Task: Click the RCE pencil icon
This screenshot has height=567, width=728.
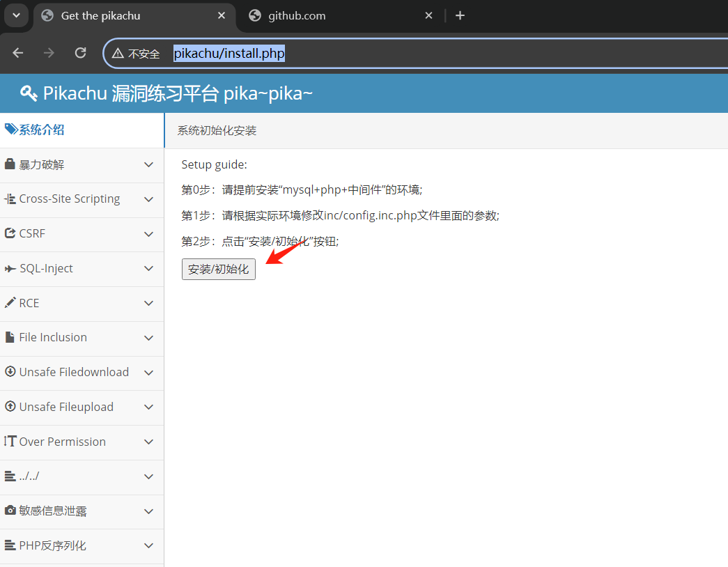Action: [10, 303]
